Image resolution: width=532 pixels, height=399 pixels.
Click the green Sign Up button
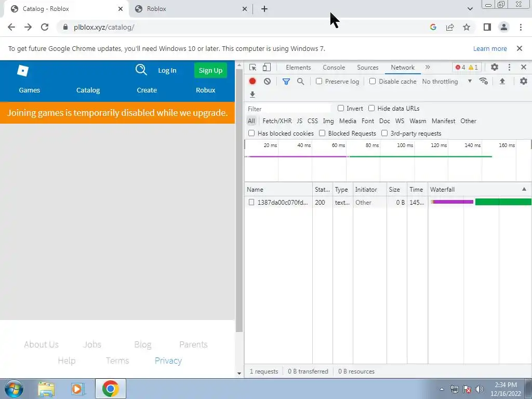pos(211,70)
